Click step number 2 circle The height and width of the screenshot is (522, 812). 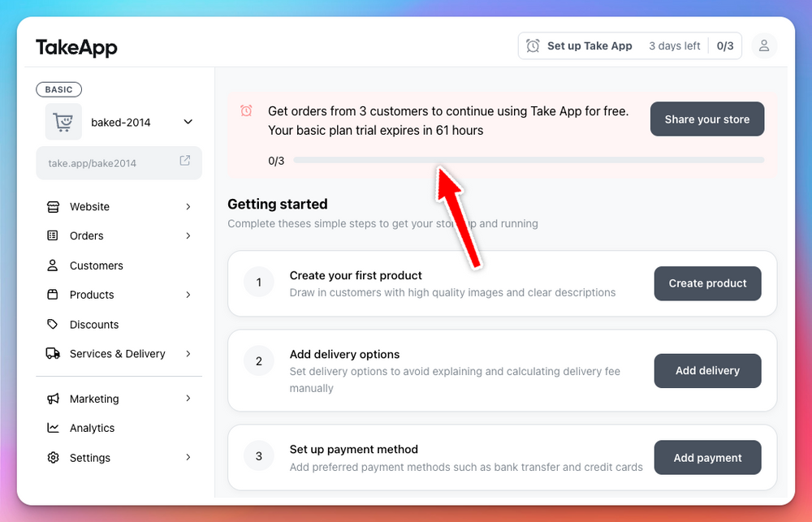pos(259,361)
